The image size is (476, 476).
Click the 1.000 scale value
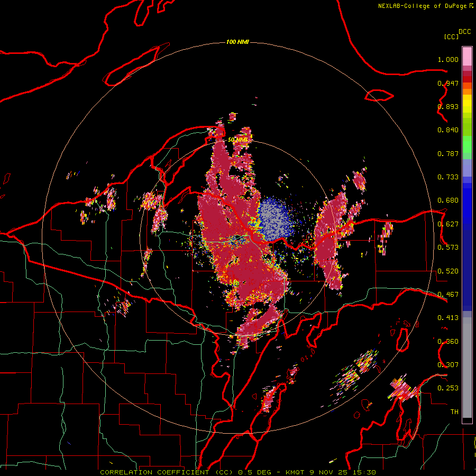(x=448, y=59)
